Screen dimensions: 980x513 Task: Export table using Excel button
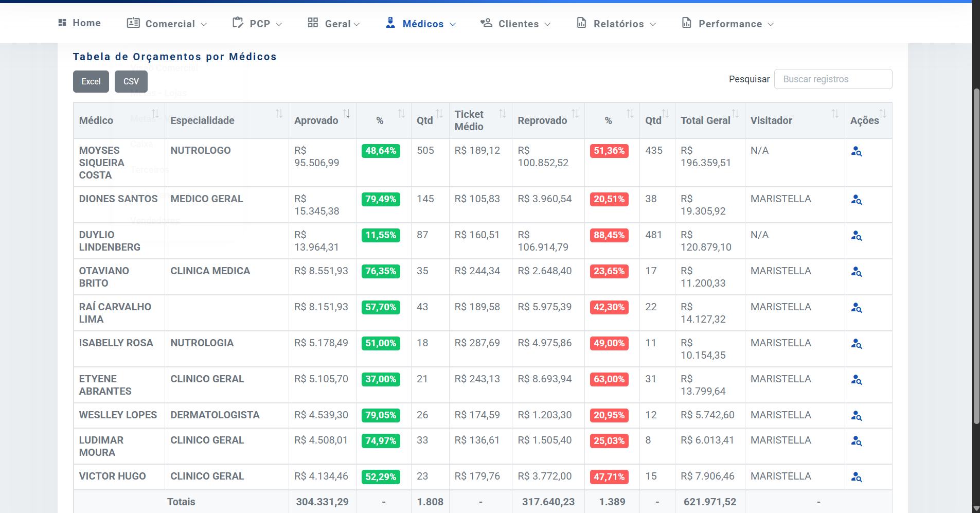(91, 81)
